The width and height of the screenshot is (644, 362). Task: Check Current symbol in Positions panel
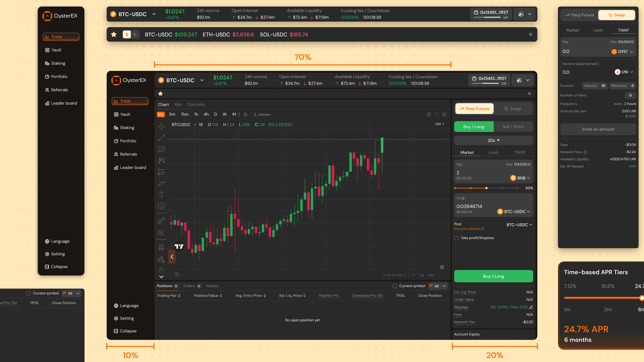[395, 286]
